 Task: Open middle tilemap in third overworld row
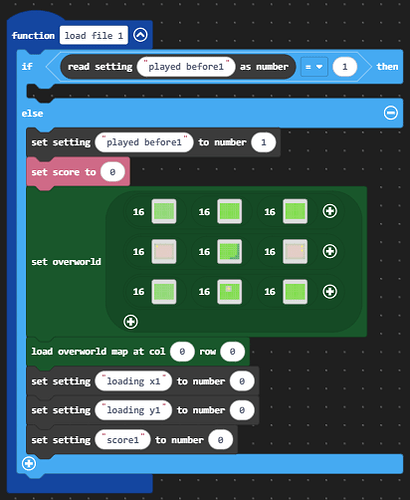(230, 292)
